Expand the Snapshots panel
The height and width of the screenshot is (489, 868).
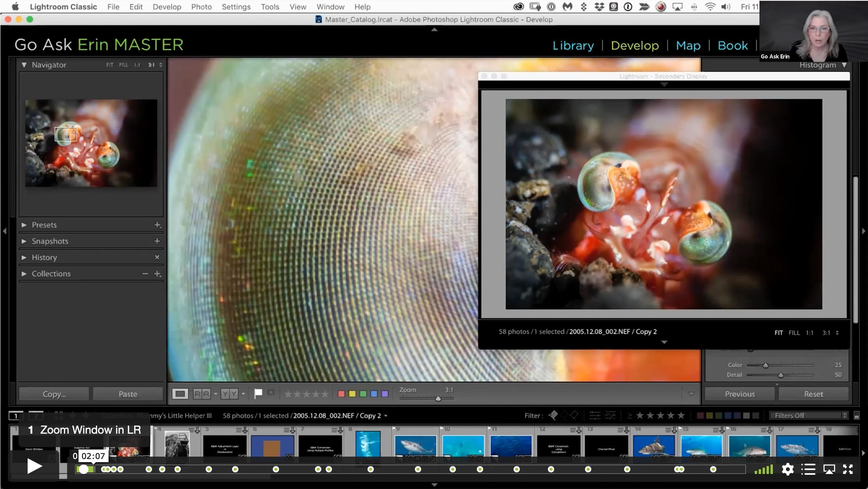point(24,241)
